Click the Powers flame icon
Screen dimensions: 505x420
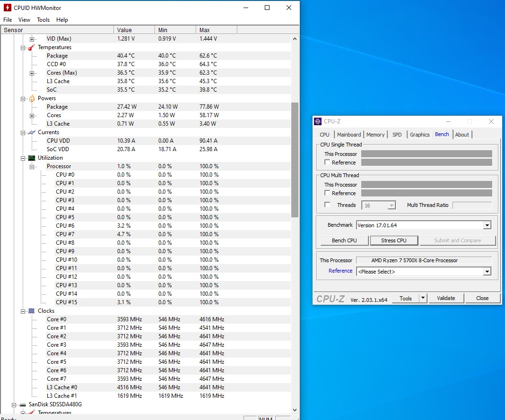32,98
